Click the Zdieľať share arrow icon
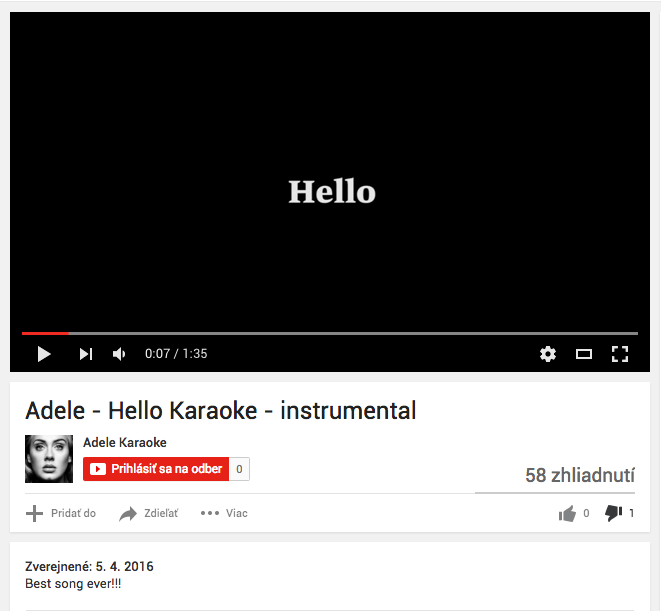The width and height of the screenshot is (661, 611). tap(128, 513)
